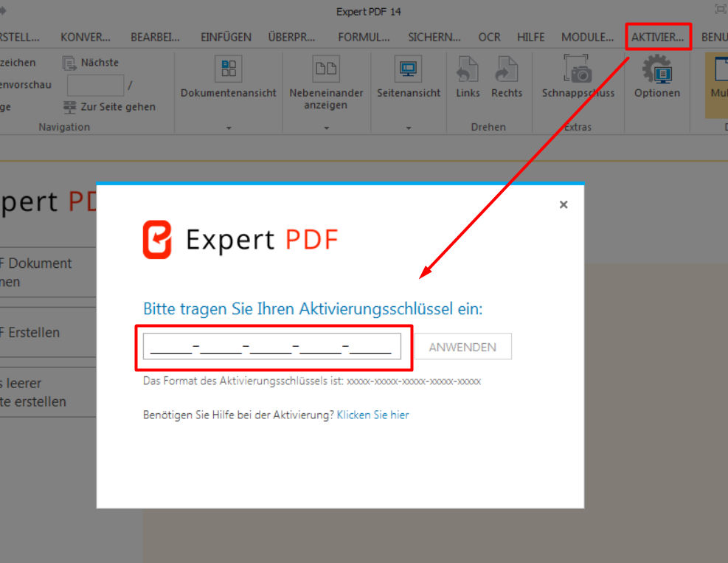The width and height of the screenshot is (728, 563).
Task: Close the activation dialog with X
Action: click(564, 204)
